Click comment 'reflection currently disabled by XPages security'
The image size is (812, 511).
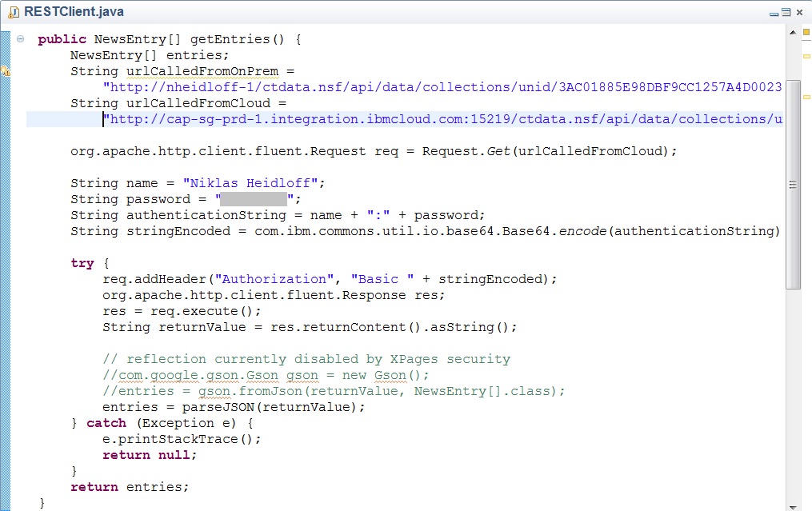(x=318, y=360)
